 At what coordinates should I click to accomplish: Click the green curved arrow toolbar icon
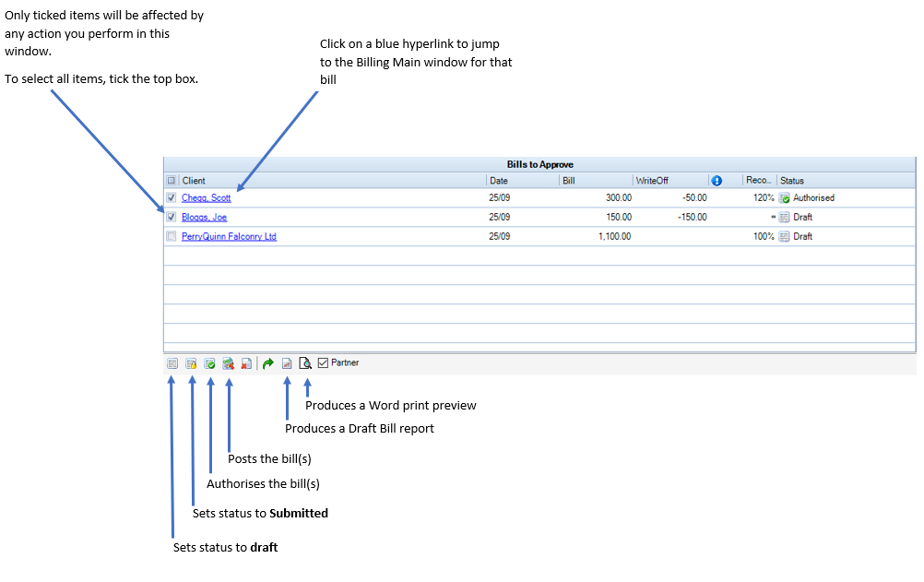coord(268,363)
